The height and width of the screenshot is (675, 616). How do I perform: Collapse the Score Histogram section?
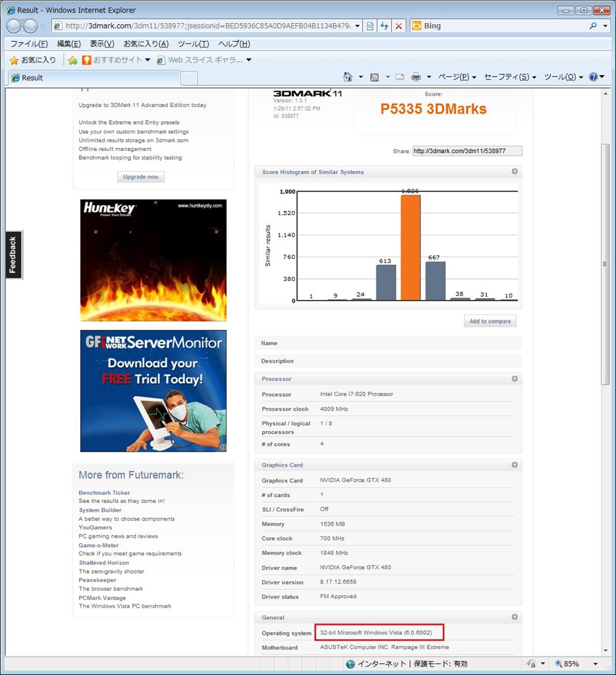[x=515, y=171]
